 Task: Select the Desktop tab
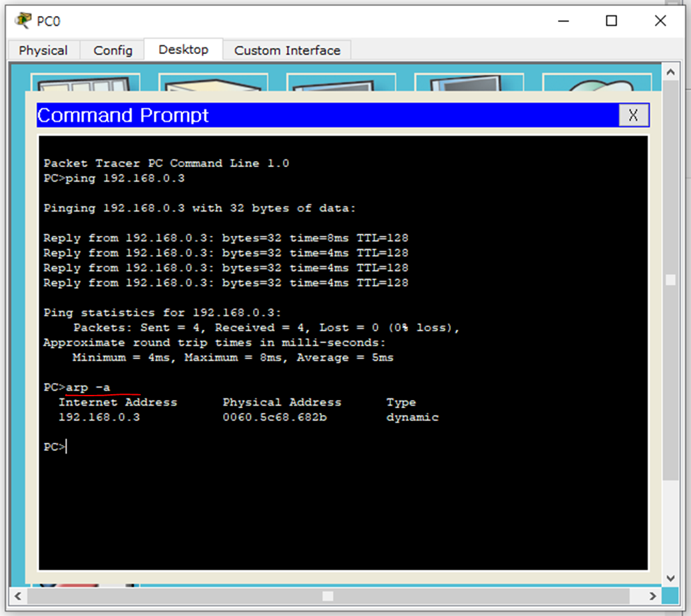point(183,49)
